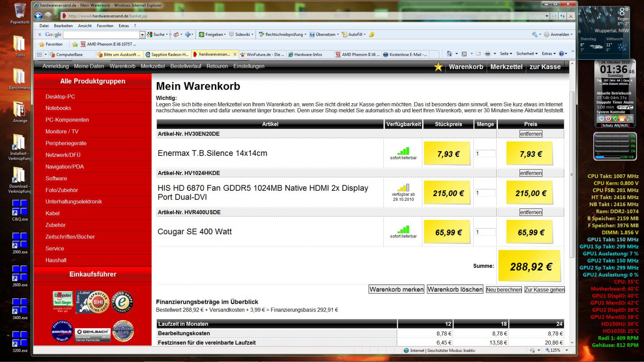Open the Quick Tabs grid icon

[x=39, y=54]
